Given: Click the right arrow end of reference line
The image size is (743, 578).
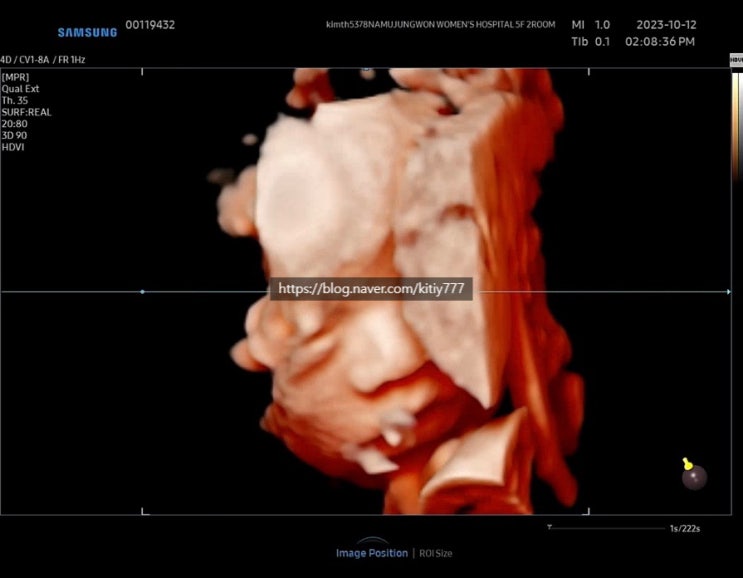Looking at the screenshot, I should click(x=728, y=292).
